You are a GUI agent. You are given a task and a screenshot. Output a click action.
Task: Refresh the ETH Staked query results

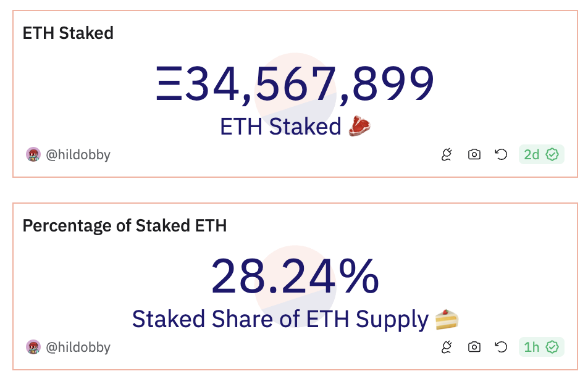[502, 155]
